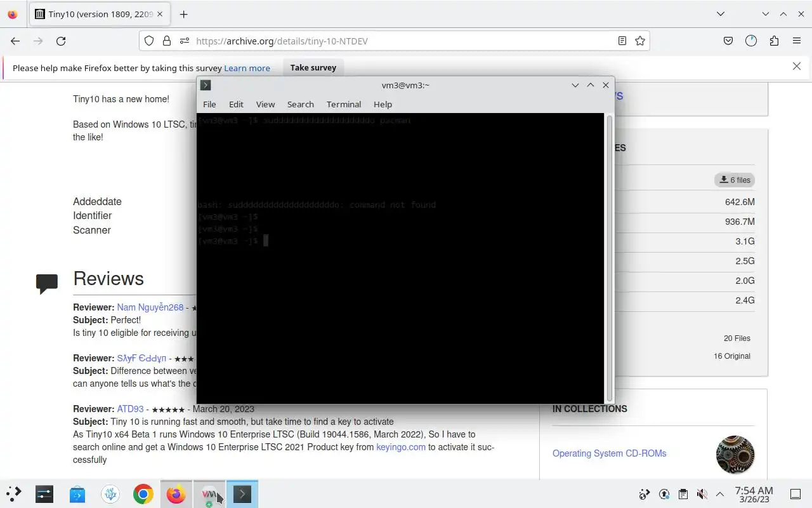Open the terminal Help menu
This screenshot has height=508, width=812.
pyautogui.click(x=383, y=104)
